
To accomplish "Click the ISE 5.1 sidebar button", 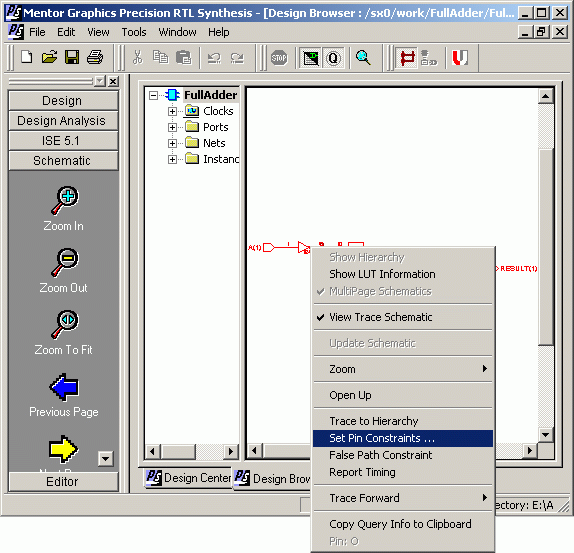I will point(63,141).
